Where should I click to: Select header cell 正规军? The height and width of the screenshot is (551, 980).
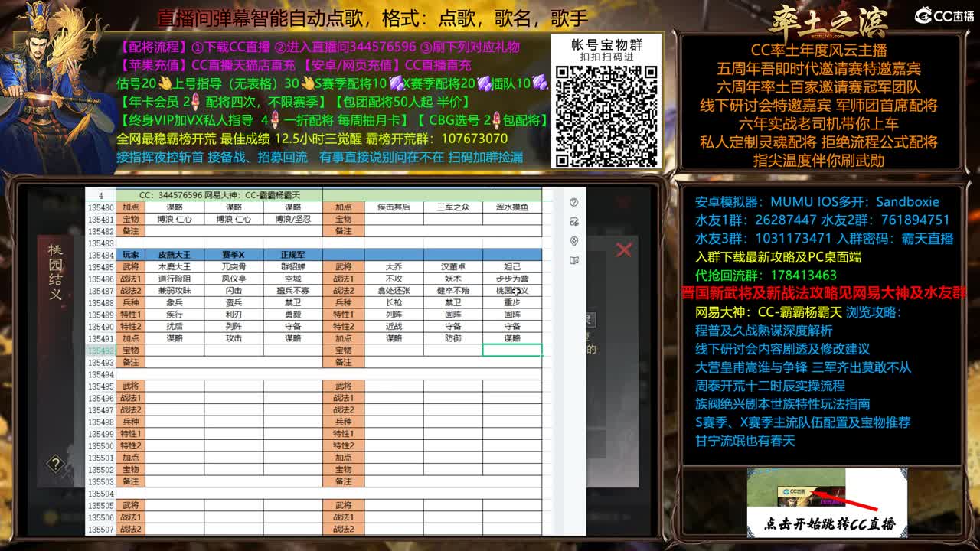[x=292, y=255]
